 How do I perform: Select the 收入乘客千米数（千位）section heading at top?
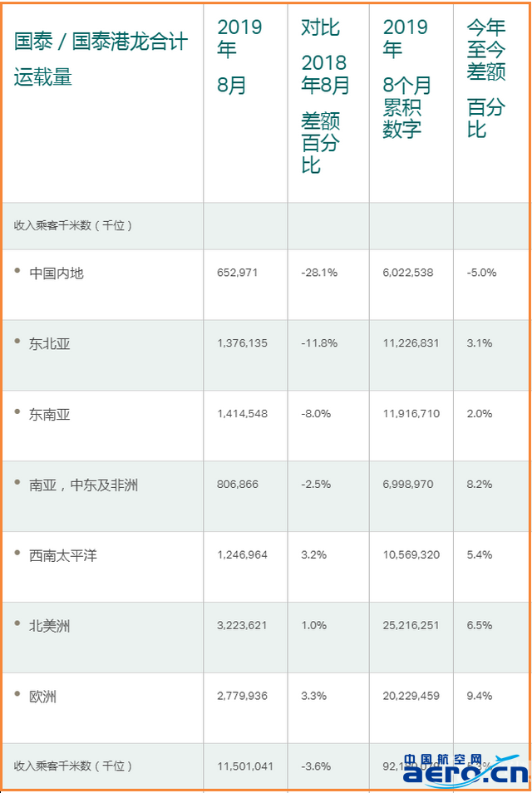(73, 225)
